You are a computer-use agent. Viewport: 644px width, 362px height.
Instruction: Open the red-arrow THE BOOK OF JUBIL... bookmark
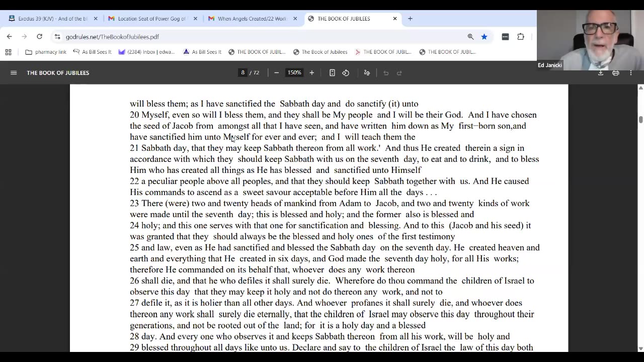(383, 52)
